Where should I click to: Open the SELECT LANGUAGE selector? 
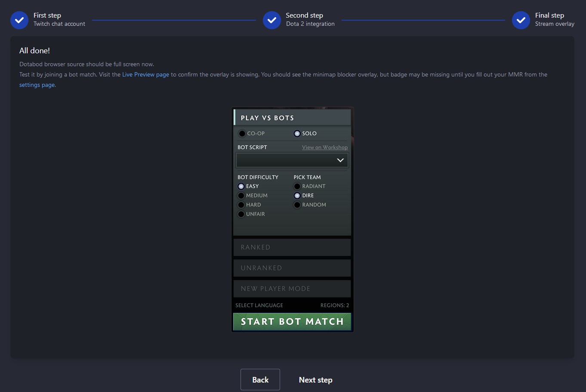pos(259,305)
